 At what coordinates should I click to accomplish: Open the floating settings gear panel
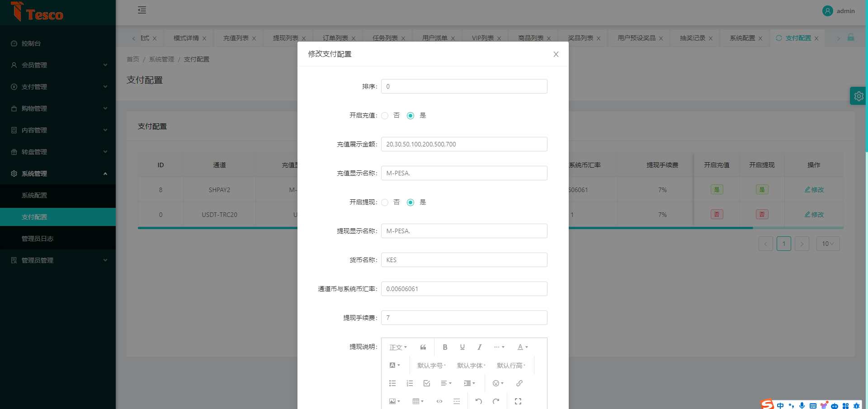[859, 96]
